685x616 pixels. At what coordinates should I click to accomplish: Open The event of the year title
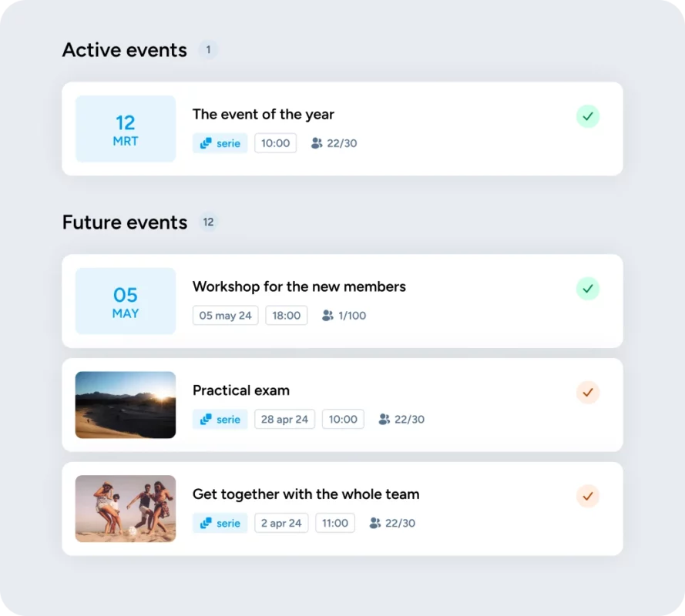[x=264, y=115]
